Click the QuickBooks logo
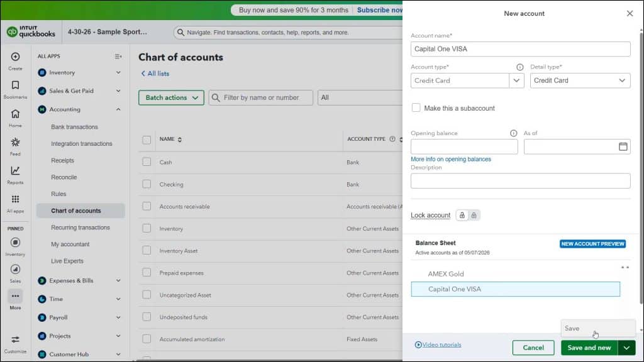The width and height of the screenshot is (644, 362). (31, 31)
